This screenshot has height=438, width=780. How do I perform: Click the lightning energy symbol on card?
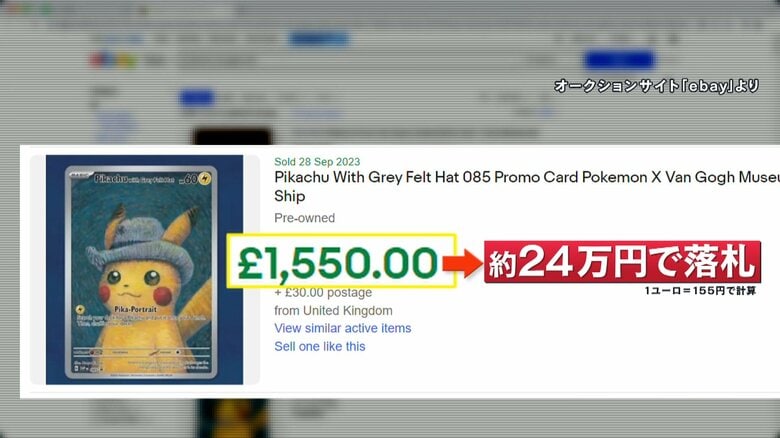(204, 178)
